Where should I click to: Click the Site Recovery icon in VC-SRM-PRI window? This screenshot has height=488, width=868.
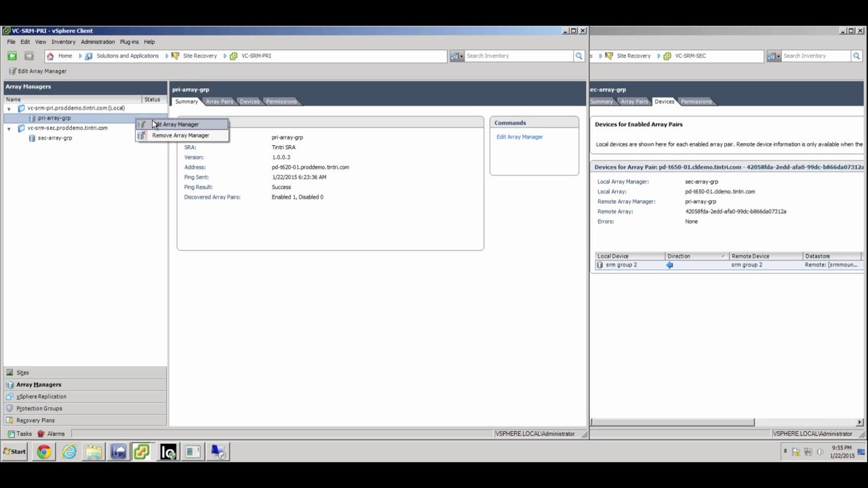[x=175, y=56]
